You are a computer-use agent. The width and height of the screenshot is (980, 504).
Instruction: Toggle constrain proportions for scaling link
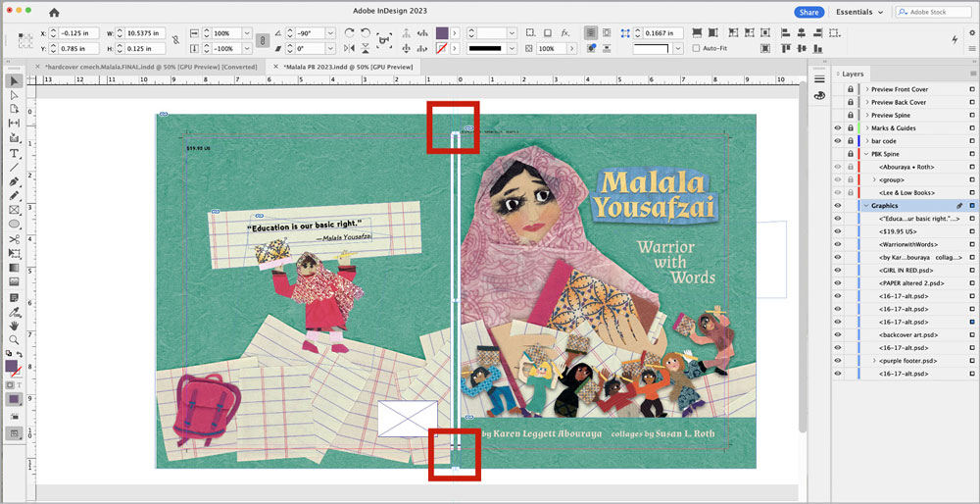[x=263, y=40]
